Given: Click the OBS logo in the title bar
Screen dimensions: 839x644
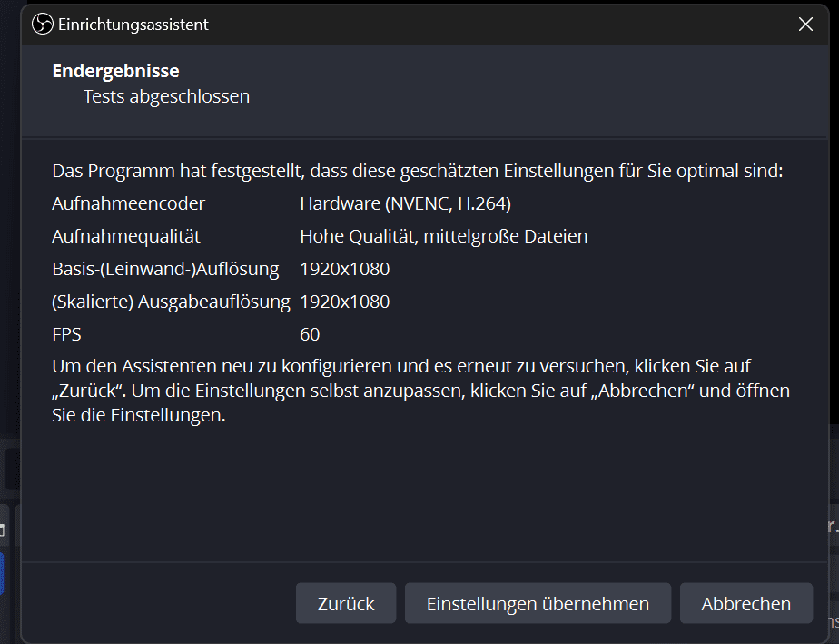Looking at the screenshot, I should [x=43, y=25].
